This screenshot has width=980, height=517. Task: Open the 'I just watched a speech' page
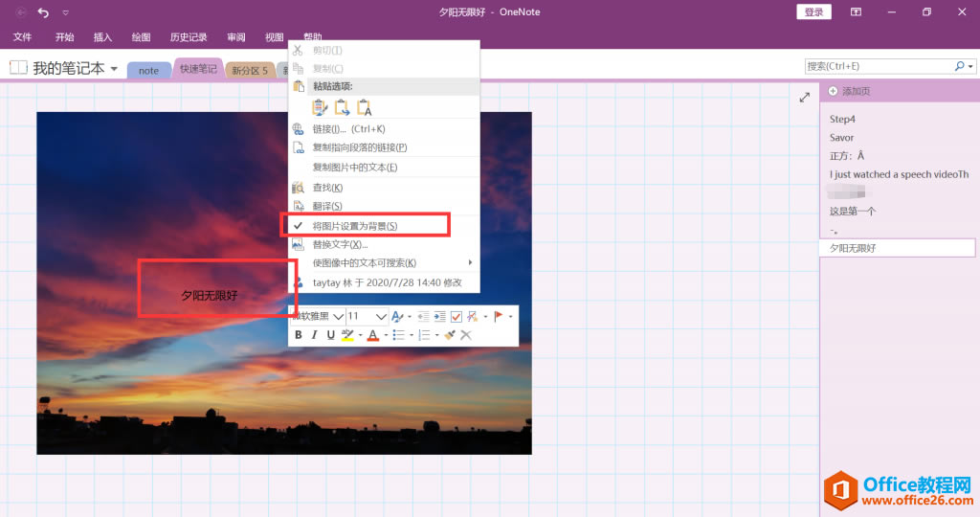(x=898, y=174)
